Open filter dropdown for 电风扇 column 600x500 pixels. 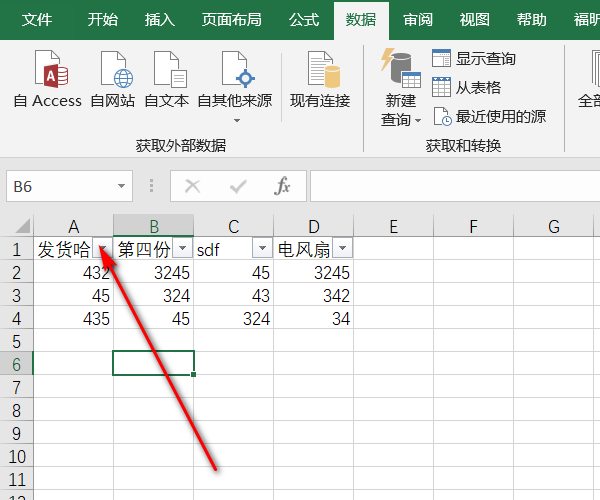point(342,248)
